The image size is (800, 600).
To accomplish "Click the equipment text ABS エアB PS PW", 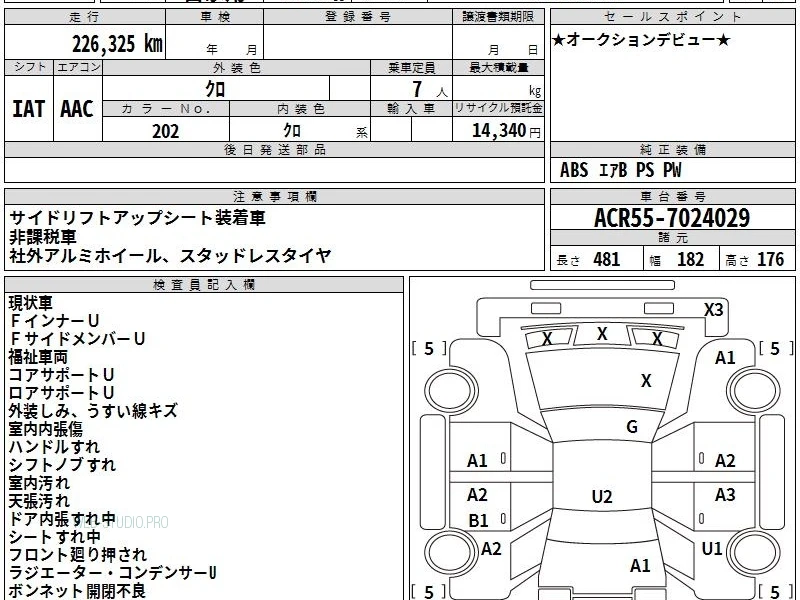I will [620, 170].
